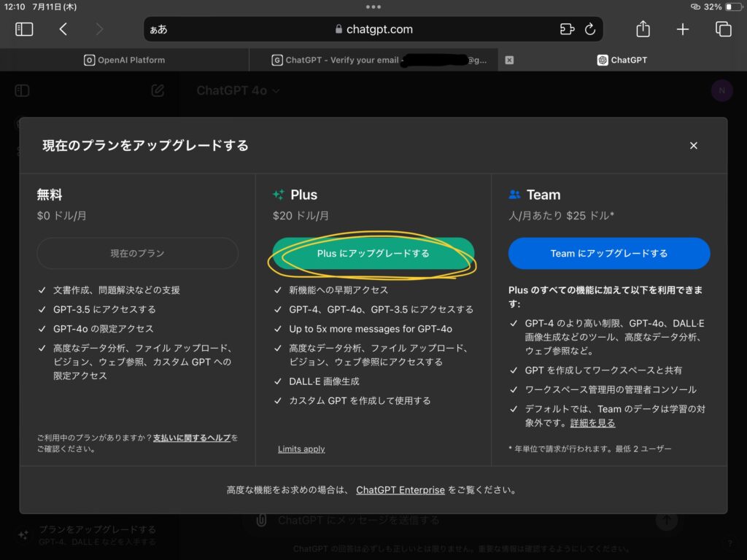Image resolution: width=747 pixels, height=560 pixels.
Task: Open the extensions icon in the address bar
Action: (567, 29)
